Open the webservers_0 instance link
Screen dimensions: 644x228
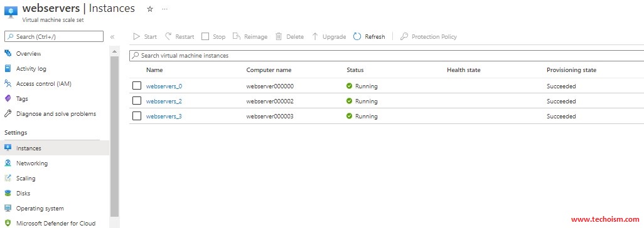pos(164,86)
